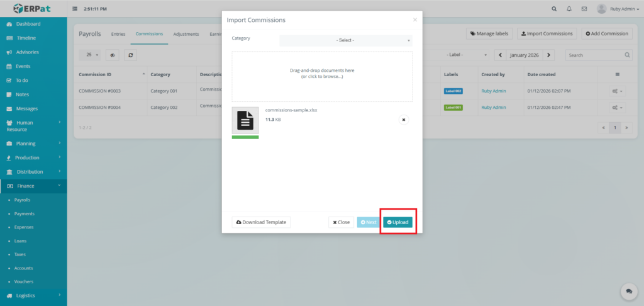Open Taxes submenu item
The height and width of the screenshot is (306, 644).
point(19,254)
